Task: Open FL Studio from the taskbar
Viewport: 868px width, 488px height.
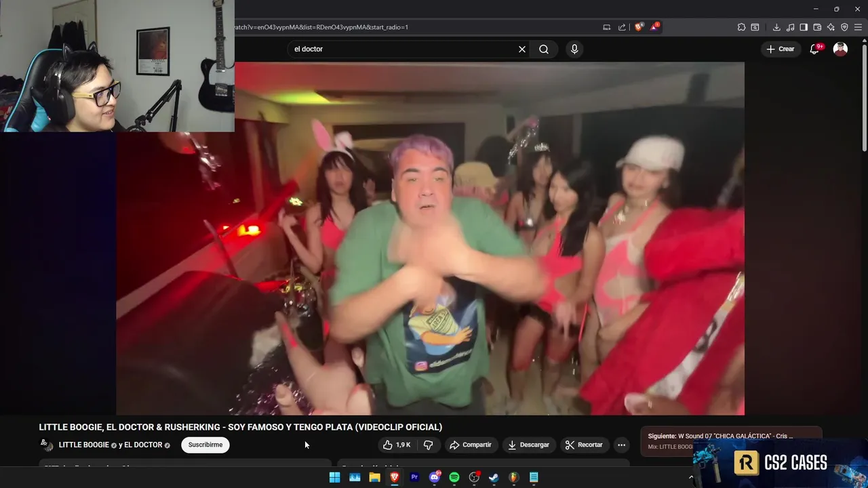Action: tap(514, 477)
